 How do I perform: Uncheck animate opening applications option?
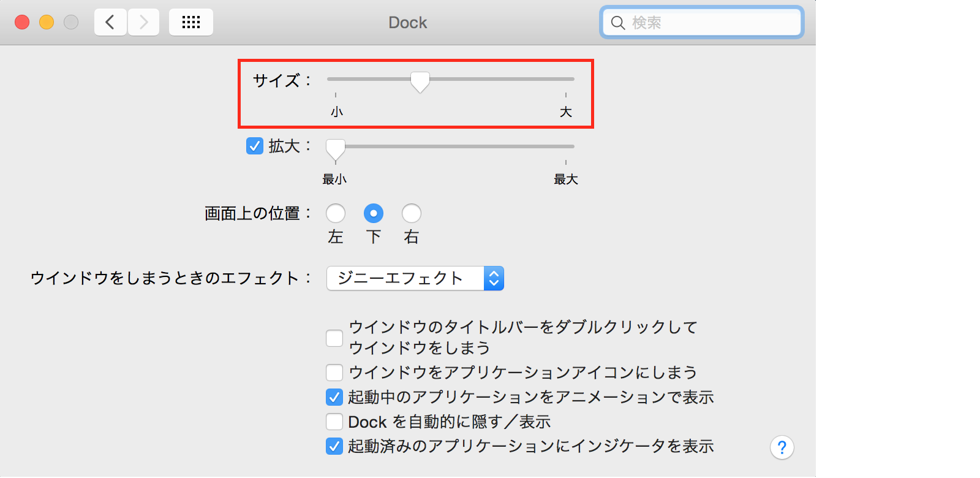(x=334, y=397)
